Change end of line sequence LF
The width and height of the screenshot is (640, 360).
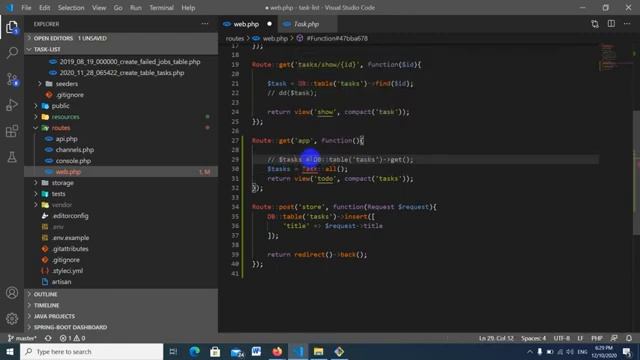point(580,338)
